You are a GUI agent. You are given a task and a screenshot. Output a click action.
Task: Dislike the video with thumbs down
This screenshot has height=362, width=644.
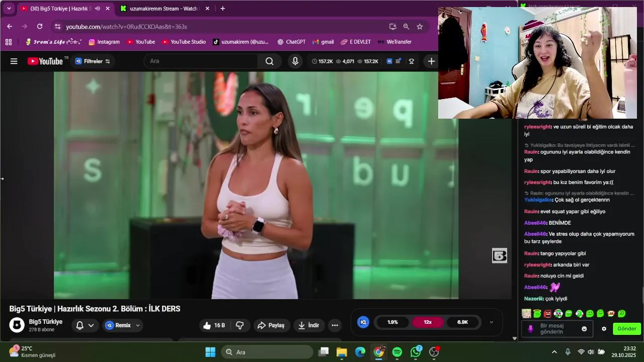(240, 325)
